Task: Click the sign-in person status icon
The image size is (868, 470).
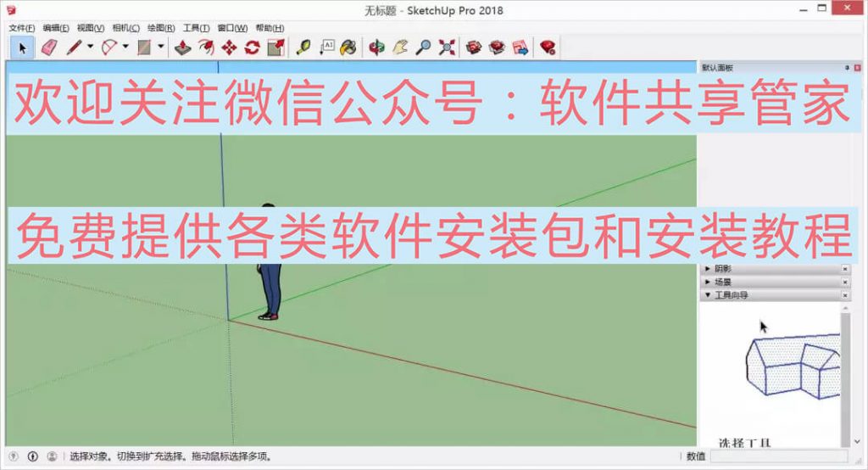Action: tap(52, 456)
